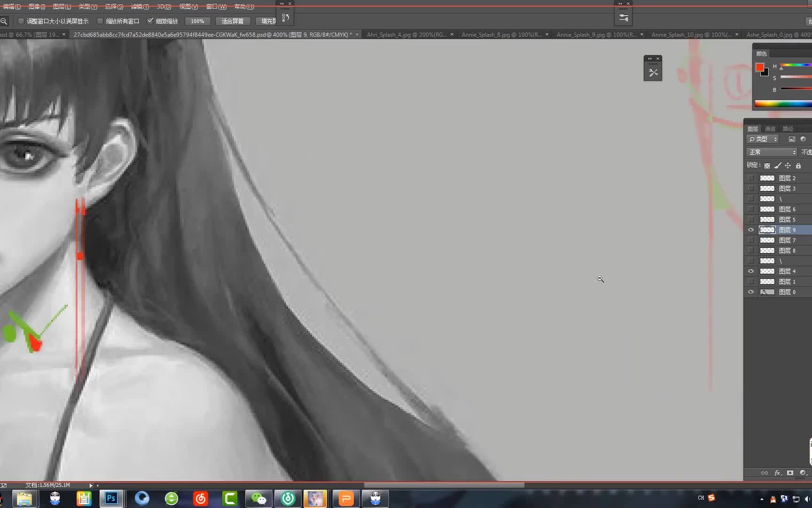812x508 pixels.
Task: Show layer 图层 2
Action: pos(750,178)
